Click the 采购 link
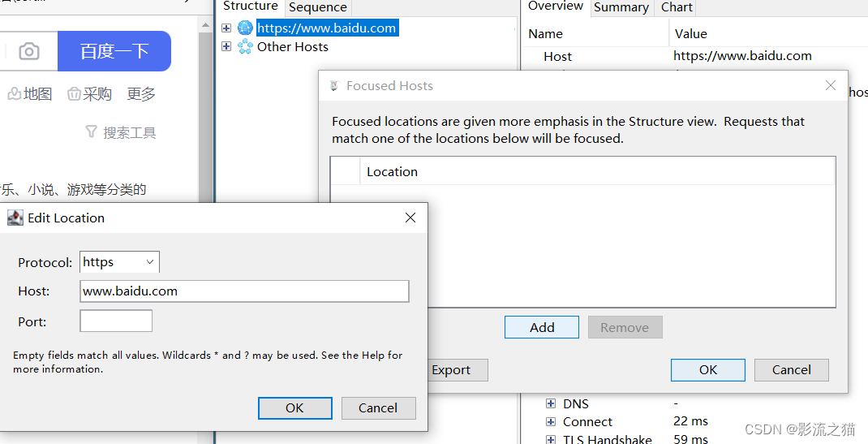 click(x=97, y=94)
